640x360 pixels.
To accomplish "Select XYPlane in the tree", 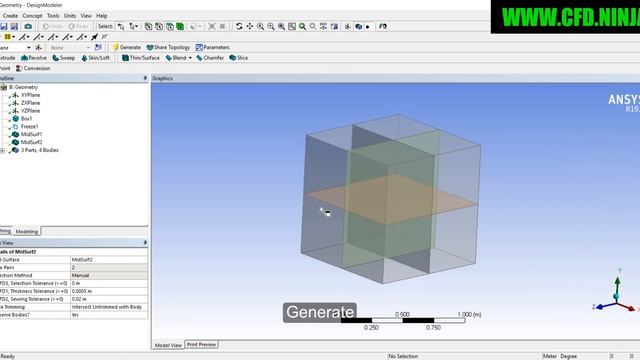I will point(30,95).
